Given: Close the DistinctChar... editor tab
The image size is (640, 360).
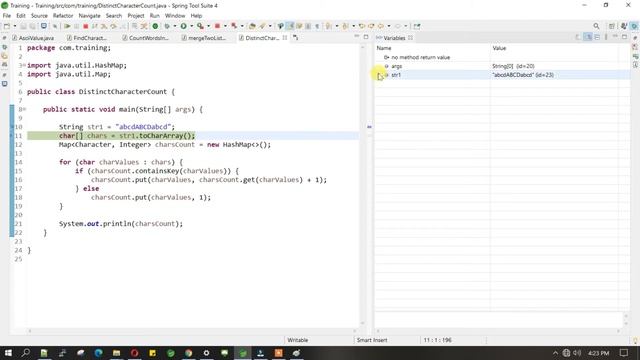Looking at the screenshot, I should pyautogui.click(x=285, y=38).
